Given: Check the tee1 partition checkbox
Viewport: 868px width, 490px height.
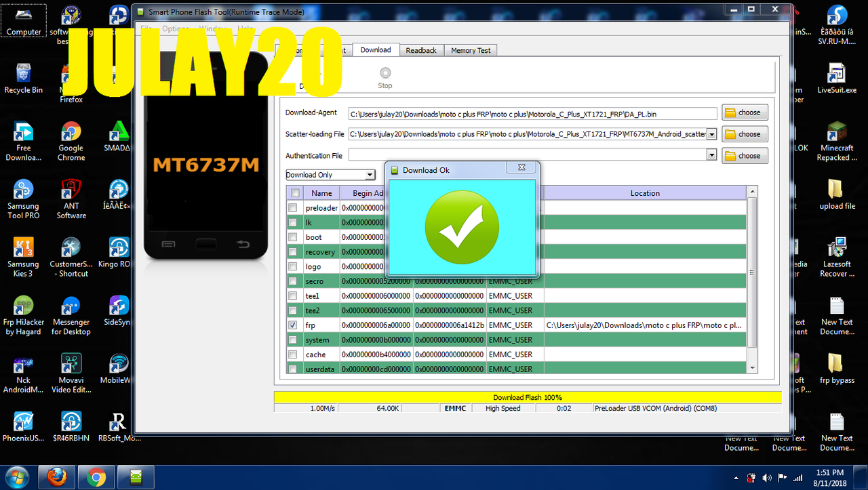Looking at the screenshot, I should (293, 295).
